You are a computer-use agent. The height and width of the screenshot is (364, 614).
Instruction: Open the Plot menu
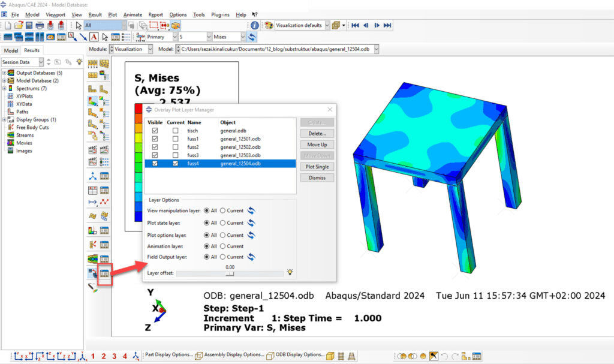[112, 15]
